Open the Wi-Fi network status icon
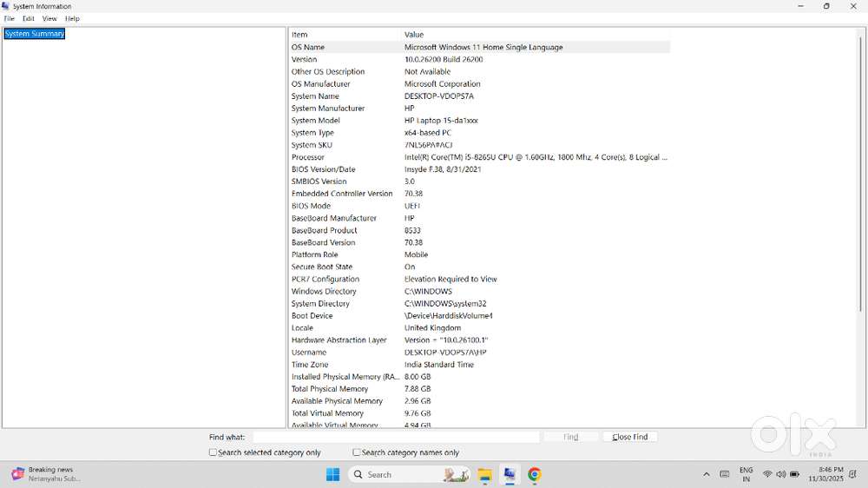 pos(767,475)
